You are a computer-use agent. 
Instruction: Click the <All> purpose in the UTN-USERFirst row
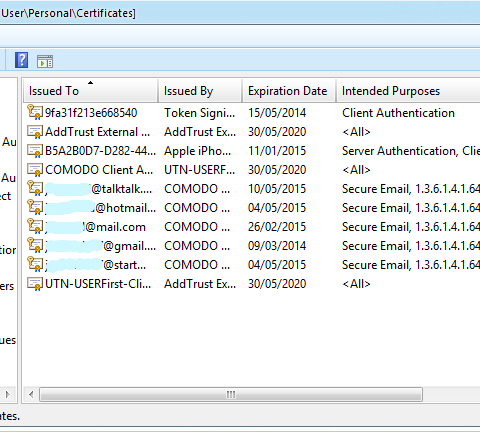356,284
